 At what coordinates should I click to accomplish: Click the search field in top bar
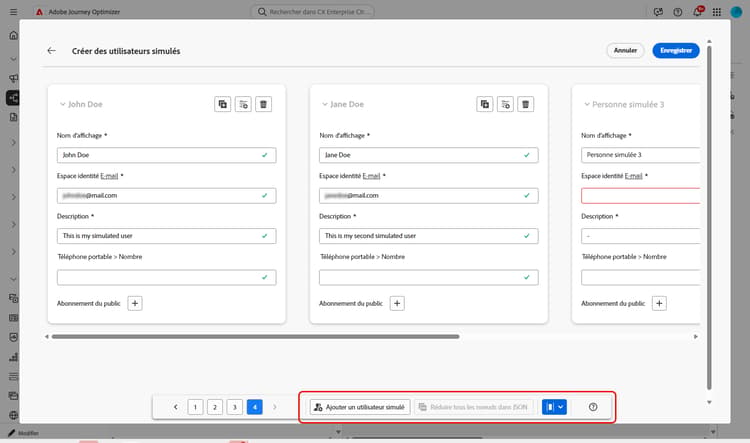click(313, 11)
